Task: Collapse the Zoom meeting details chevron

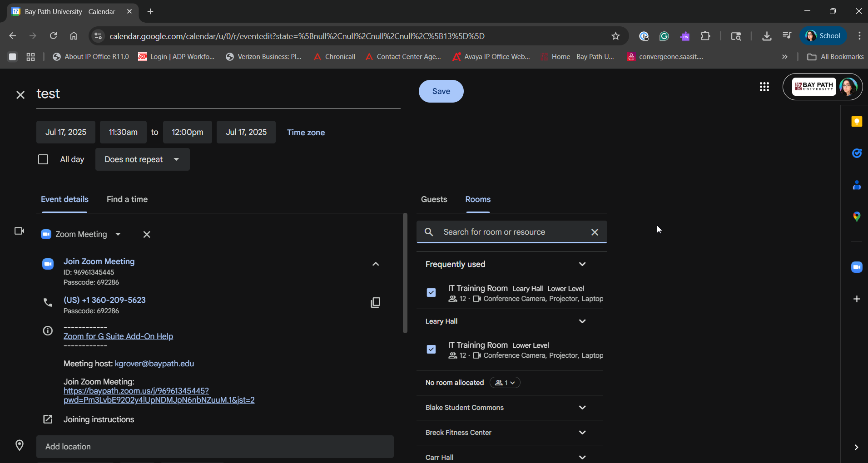Action: (375, 264)
